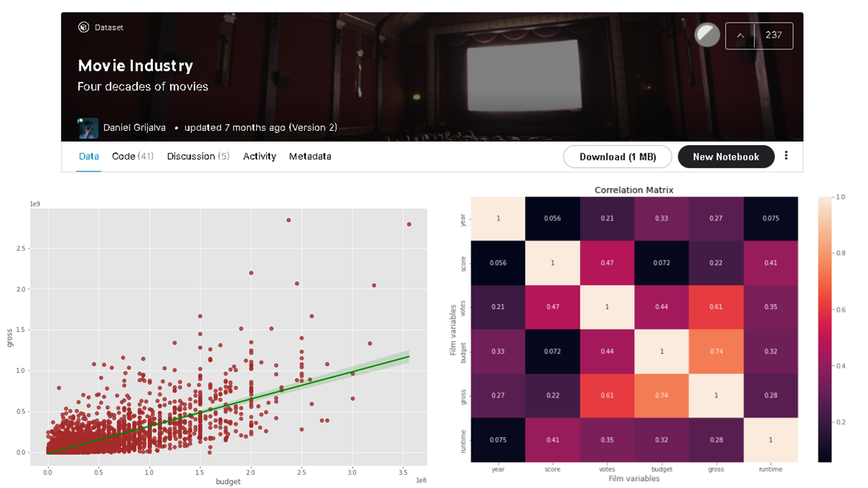Click the grey circular medal icon
This screenshot has height=488, width=868.
(x=707, y=35)
